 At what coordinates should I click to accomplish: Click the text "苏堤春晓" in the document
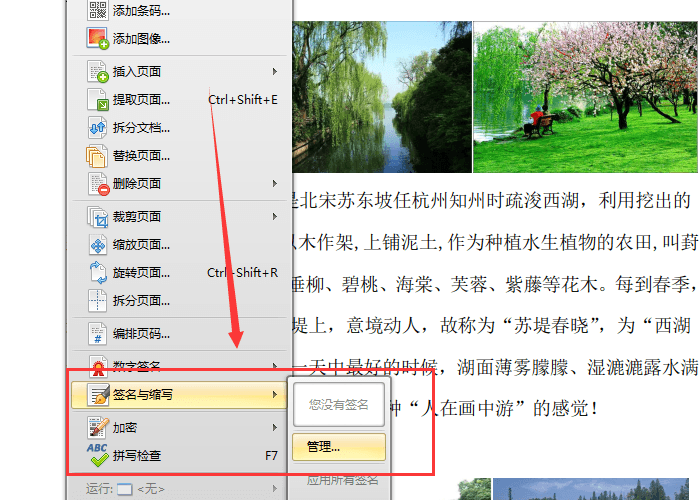tap(551, 325)
